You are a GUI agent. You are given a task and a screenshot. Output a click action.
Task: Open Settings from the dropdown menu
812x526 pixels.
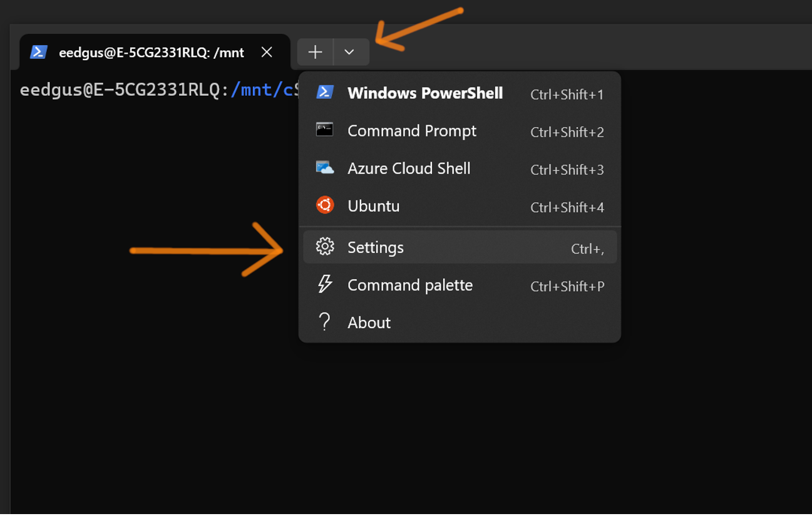pos(460,247)
